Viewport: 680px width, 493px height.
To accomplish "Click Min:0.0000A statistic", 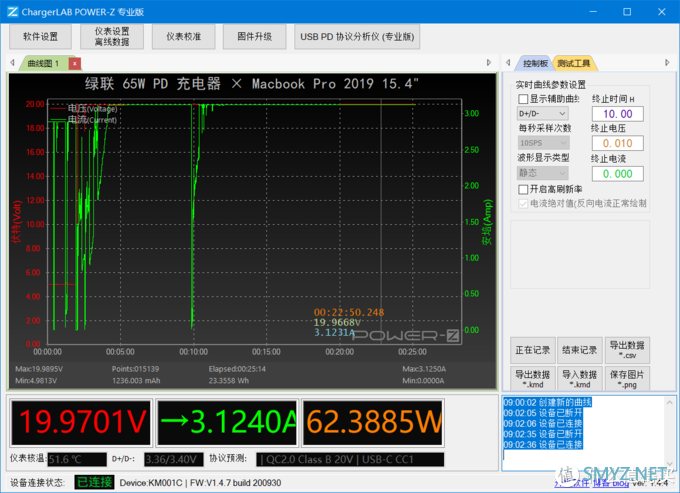I will pos(423,381).
